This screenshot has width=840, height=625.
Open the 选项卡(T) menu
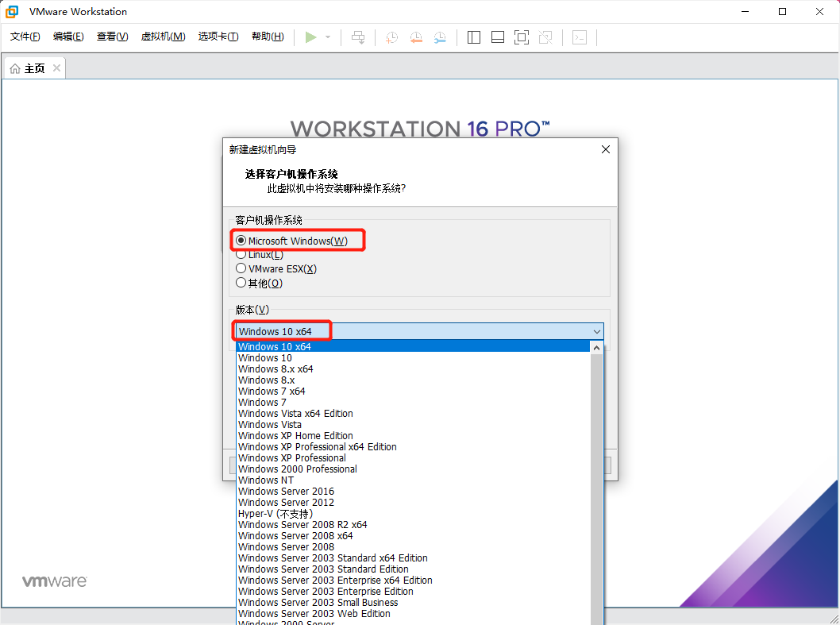(218, 37)
